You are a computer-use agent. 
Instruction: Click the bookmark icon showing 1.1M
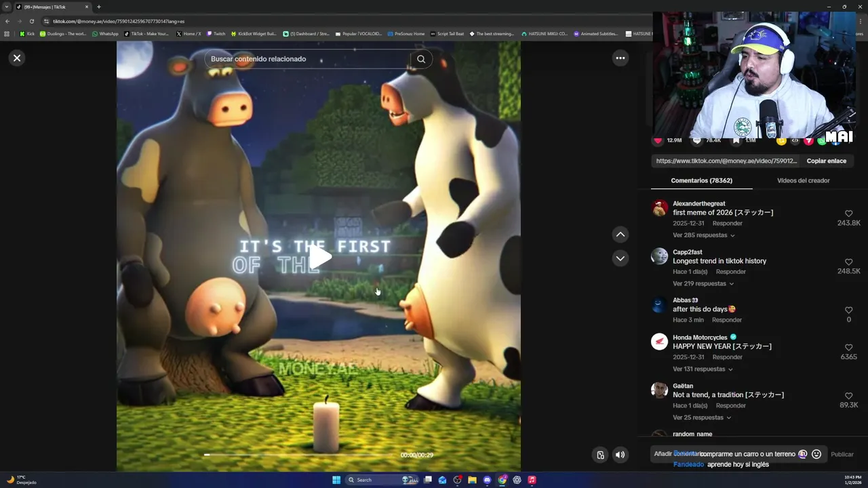tap(736, 140)
